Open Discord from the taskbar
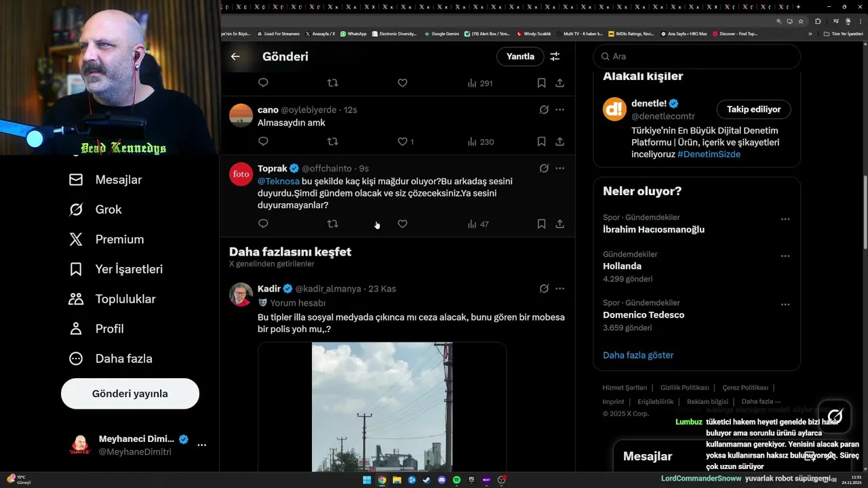This screenshot has height=488, width=868. [441, 480]
